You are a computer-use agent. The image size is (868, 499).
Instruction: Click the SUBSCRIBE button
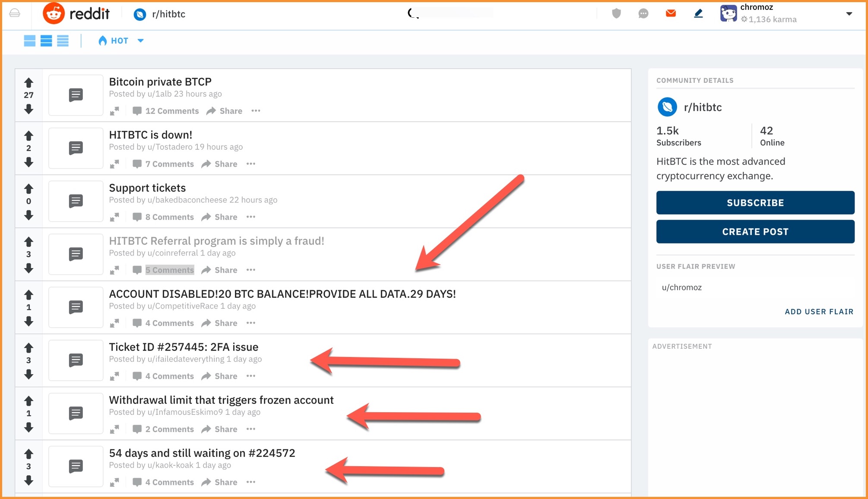[755, 203]
